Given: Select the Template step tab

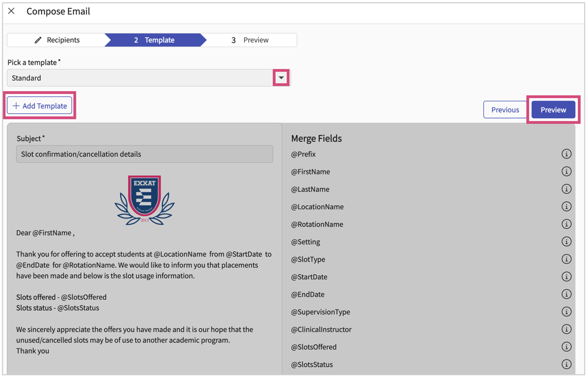Looking at the screenshot, I should pos(154,40).
